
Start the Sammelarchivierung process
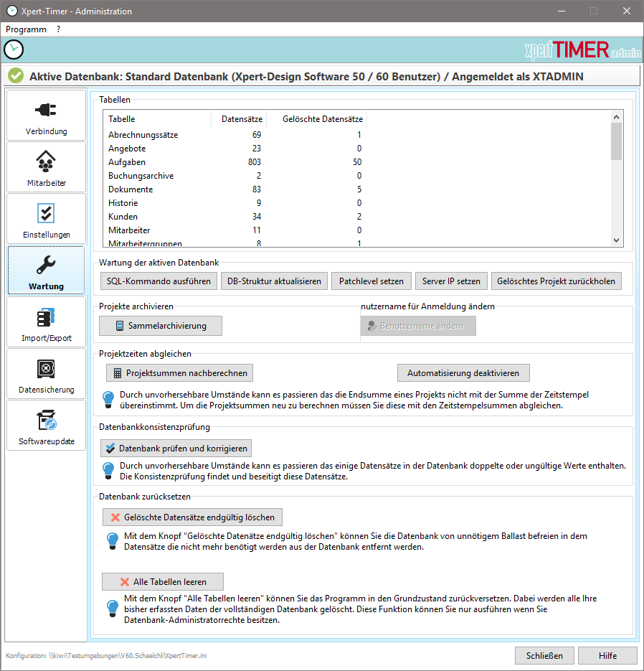[160, 325]
